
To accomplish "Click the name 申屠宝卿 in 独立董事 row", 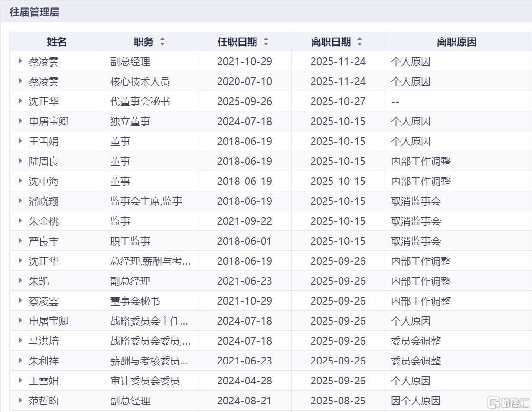I will (49, 121).
